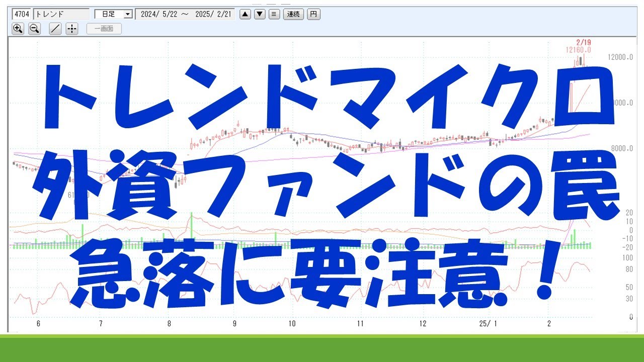
Task: Expand the 日足 timeframe dropdown
Action: pyautogui.click(x=128, y=14)
